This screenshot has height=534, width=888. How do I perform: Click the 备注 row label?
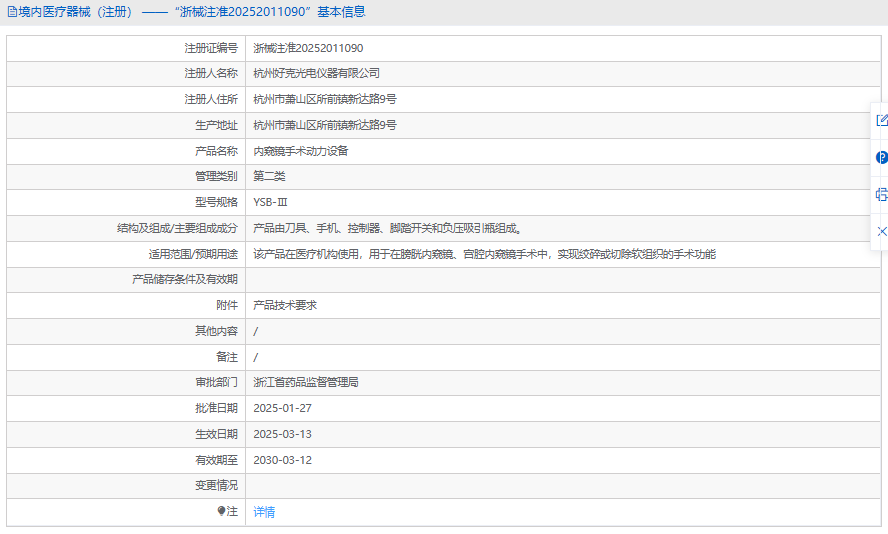[x=227, y=357]
